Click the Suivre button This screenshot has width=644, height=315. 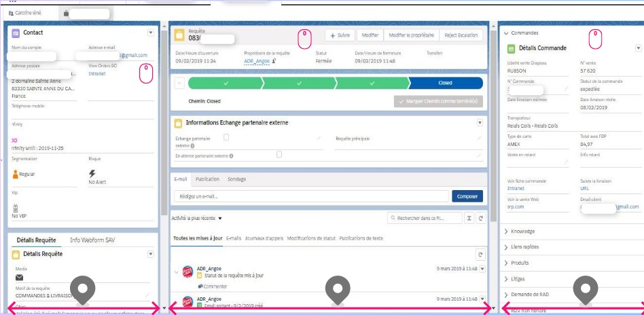(340, 35)
